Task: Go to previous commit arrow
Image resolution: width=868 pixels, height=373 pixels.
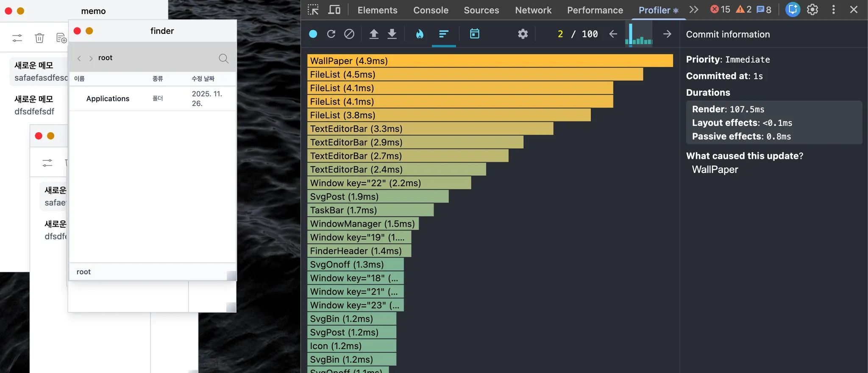Action: point(613,34)
